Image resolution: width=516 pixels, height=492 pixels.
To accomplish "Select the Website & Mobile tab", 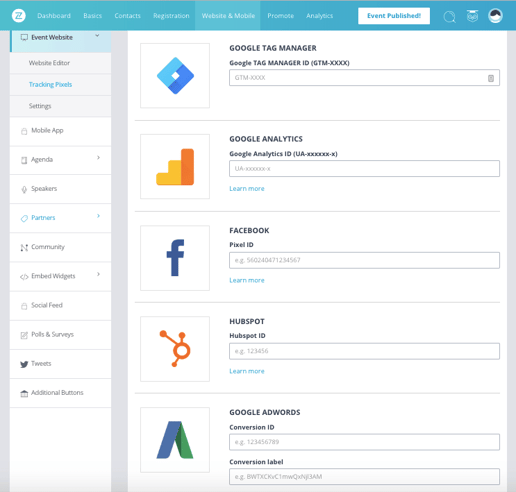I will tap(228, 16).
